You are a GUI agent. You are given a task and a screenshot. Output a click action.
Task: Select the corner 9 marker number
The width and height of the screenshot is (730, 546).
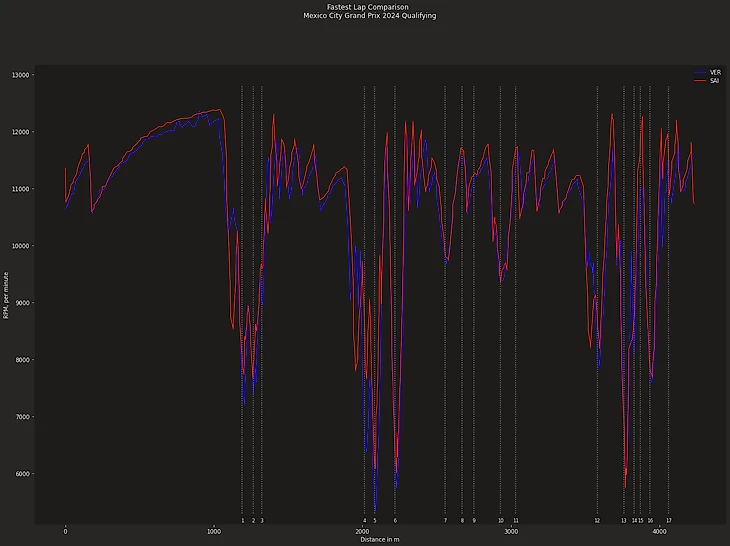click(x=474, y=521)
